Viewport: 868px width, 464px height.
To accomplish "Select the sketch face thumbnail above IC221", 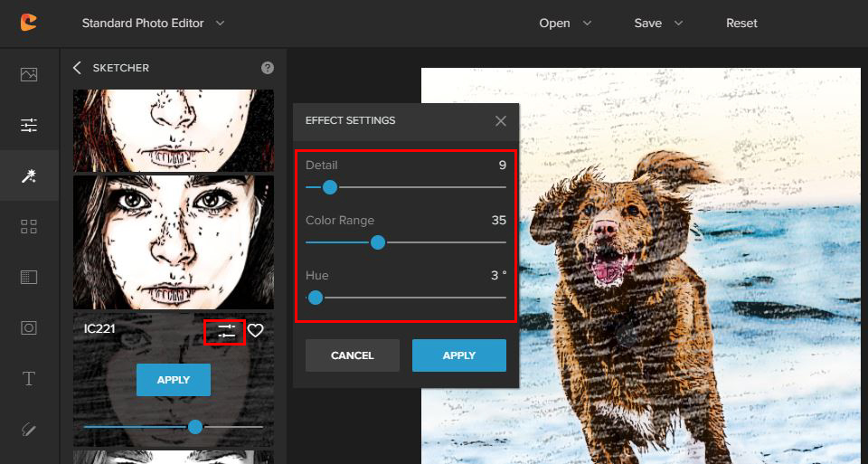I will [173, 241].
